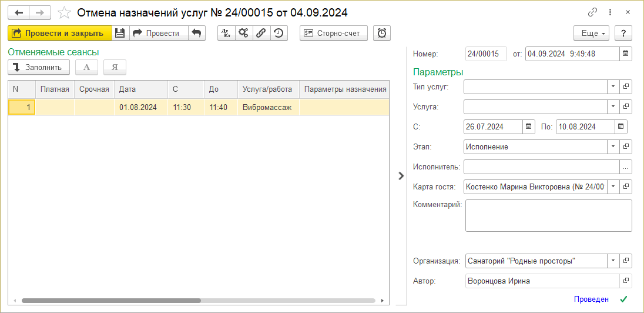Click the Номер input field
The height and width of the screenshot is (313, 644).
point(486,54)
